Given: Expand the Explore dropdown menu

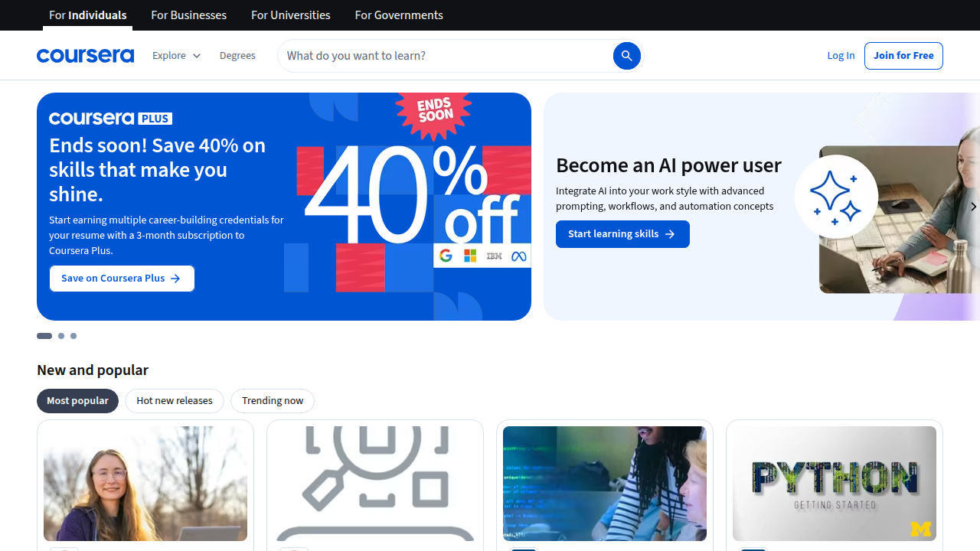Looking at the screenshot, I should click(177, 56).
